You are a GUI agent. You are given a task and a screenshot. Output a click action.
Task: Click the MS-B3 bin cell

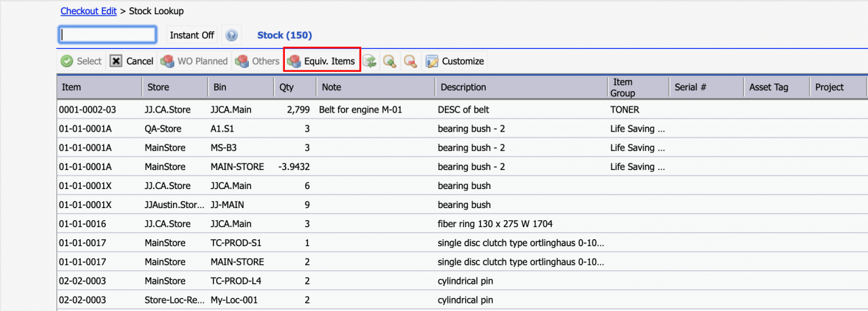225,147
